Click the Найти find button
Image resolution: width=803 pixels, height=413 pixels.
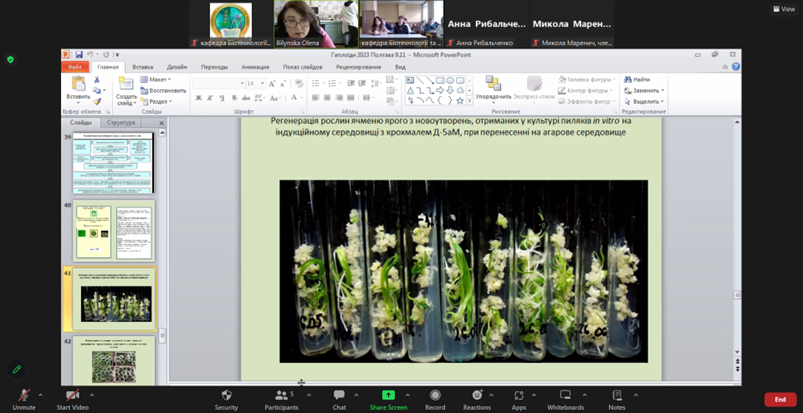point(638,79)
